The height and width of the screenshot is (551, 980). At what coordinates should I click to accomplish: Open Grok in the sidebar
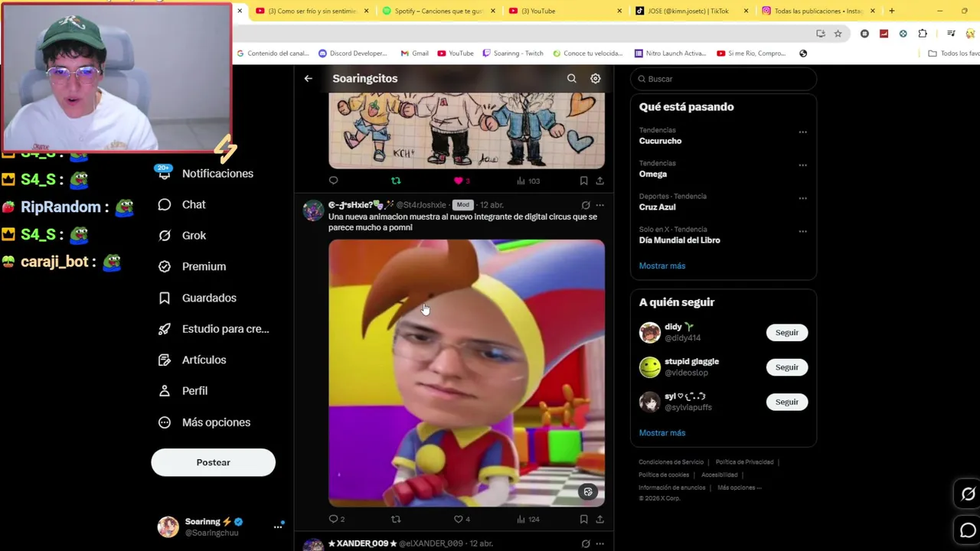pyautogui.click(x=182, y=236)
